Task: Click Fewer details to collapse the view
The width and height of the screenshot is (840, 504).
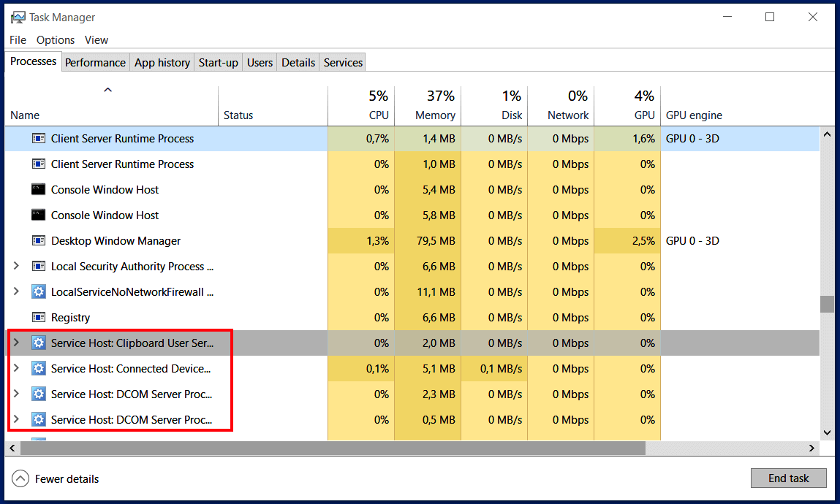Action: tap(66, 478)
